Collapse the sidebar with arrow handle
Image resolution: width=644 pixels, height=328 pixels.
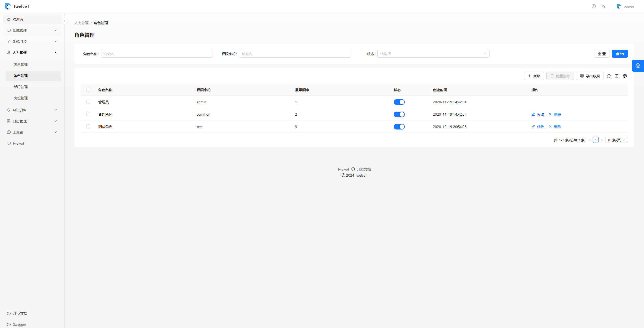65,21
